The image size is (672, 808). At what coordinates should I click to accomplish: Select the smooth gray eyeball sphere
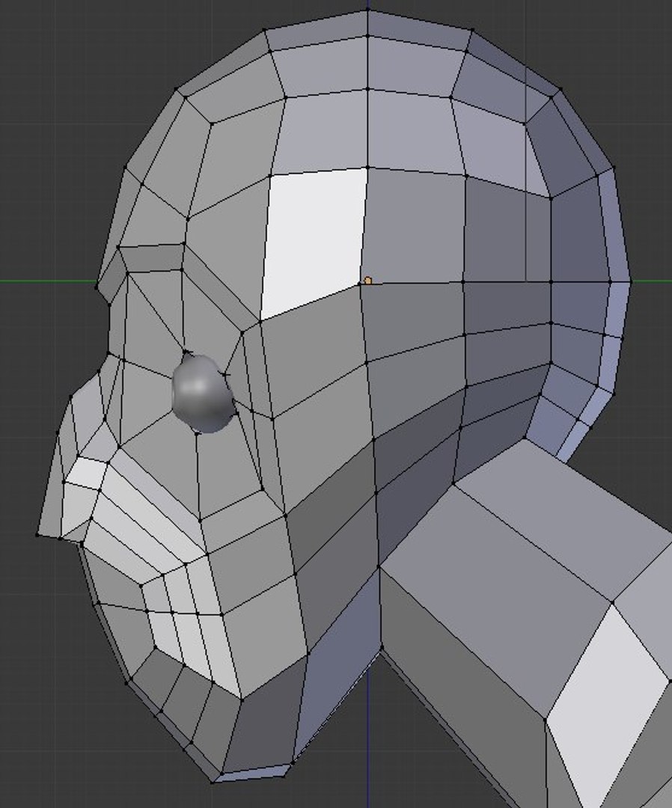coord(203,394)
